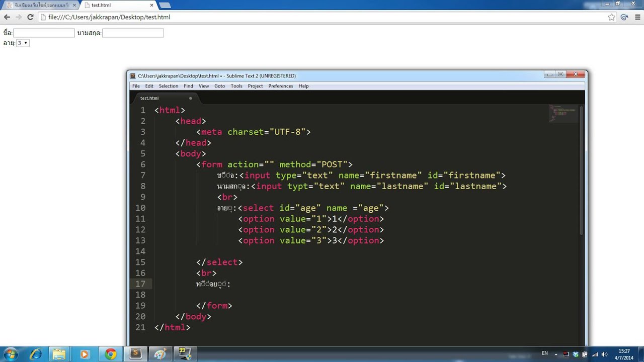The image size is (644, 362).
Task: Click the power plug battery tray icon
Action: click(585, 354)
